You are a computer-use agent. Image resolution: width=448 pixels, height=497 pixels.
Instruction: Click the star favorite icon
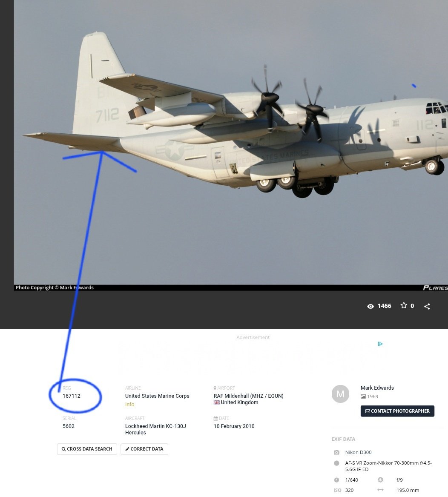(x=404, y=305)
